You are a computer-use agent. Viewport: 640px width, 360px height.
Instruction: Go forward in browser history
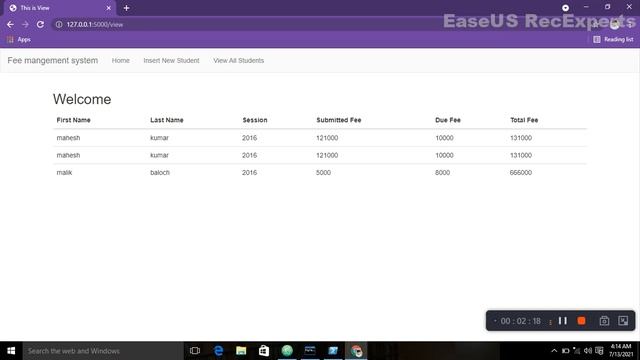click(25, 24)
